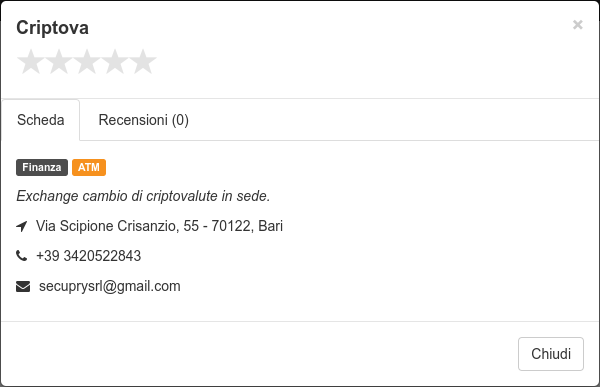Click the first rating star
600x387 pixels.
tap(31, 61)
